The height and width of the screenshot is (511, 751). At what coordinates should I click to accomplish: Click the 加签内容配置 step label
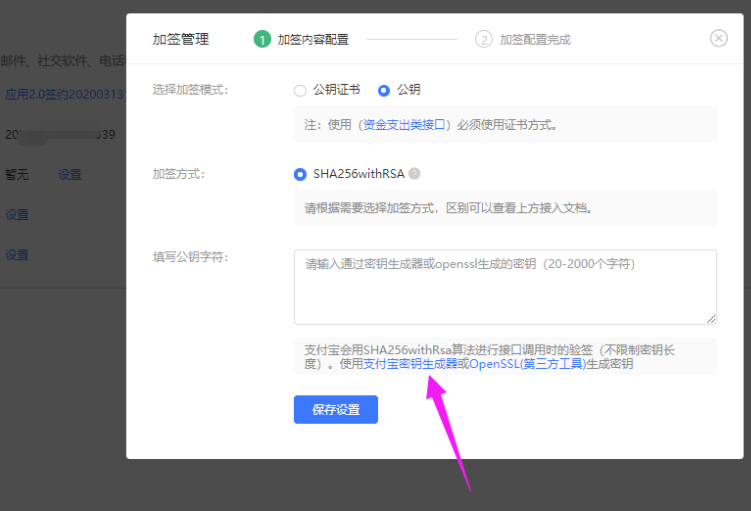click(313, 39)
